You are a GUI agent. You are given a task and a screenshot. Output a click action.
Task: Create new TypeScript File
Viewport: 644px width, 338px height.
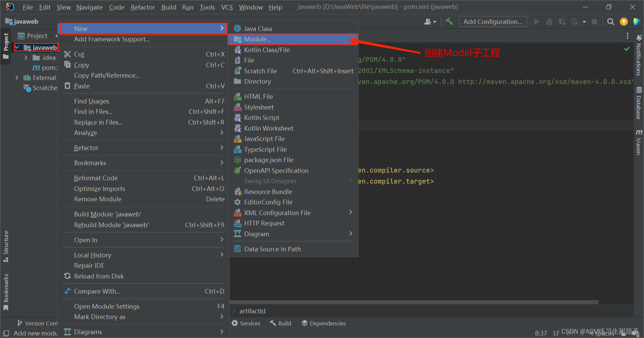(x=293, y=150)
